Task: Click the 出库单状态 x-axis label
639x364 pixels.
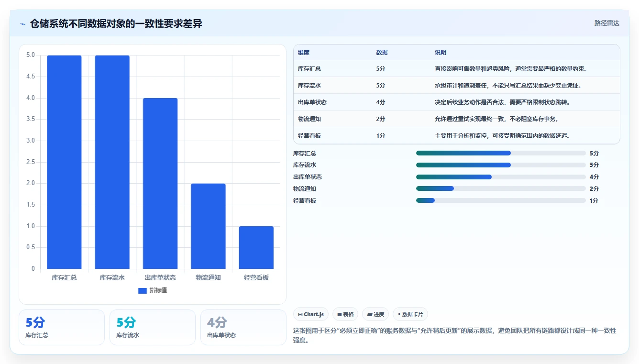Action: 160,277
